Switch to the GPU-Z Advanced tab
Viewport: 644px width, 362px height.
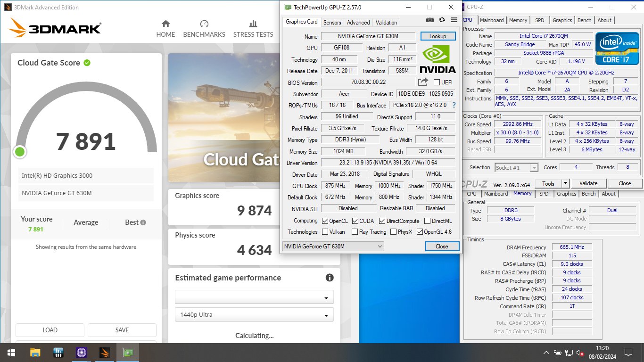coord(358,22)
